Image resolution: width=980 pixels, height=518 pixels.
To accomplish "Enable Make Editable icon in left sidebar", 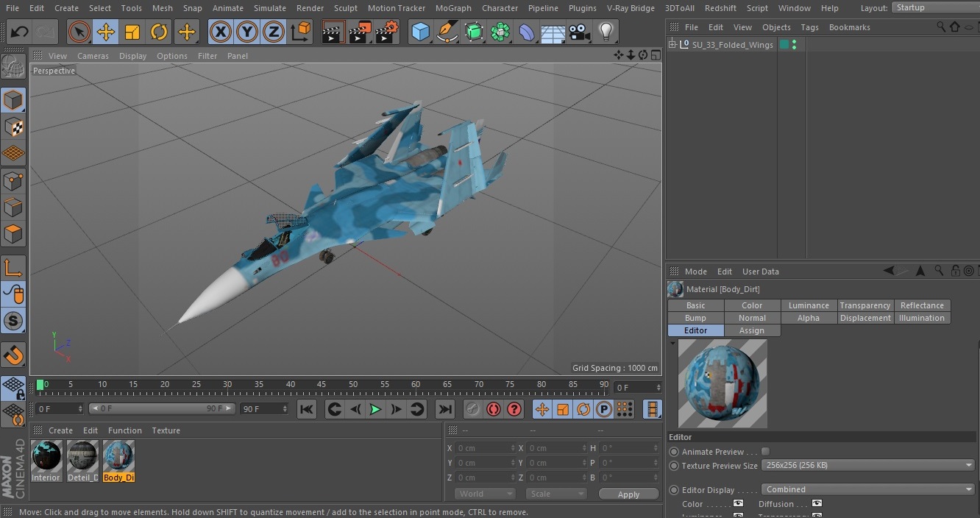I will (13, 67).
